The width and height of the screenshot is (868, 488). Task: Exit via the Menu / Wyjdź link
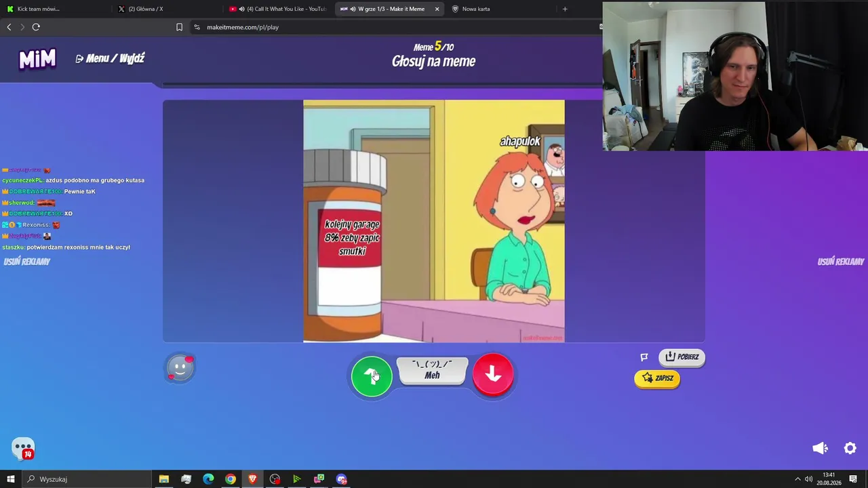pyautogui.click(x=110, y=59)
